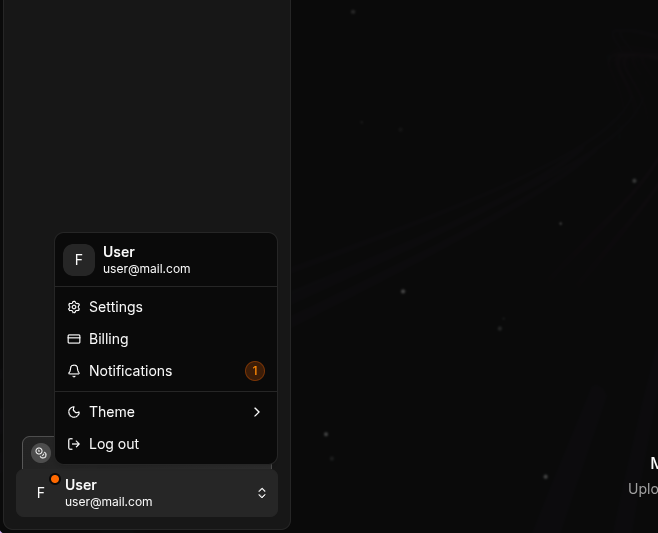
Task: Open the Settings menu entry
Action: click(166, 307)
